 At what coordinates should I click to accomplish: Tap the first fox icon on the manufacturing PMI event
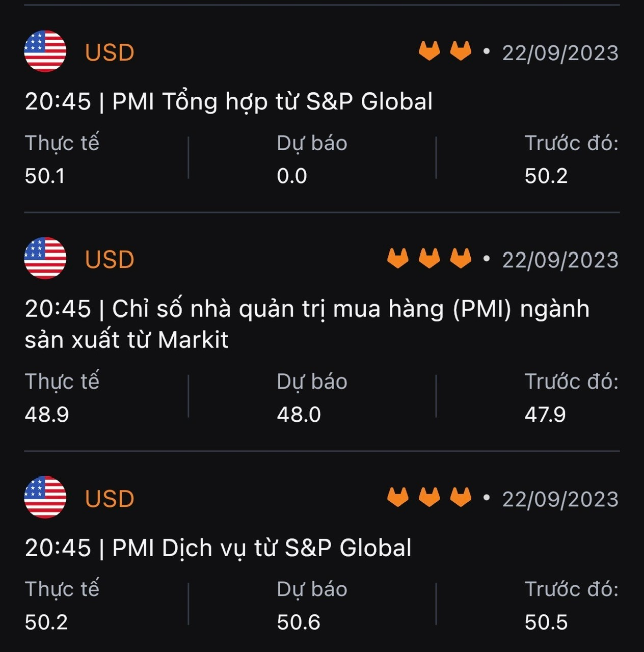pos(398,258)
